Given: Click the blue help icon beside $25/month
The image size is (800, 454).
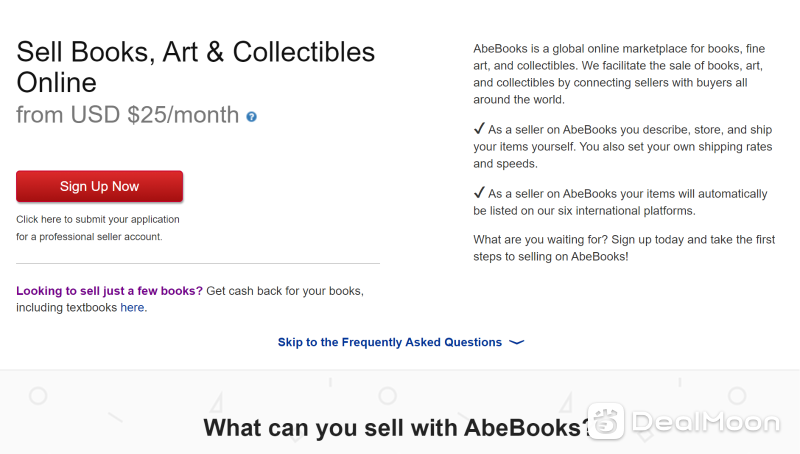Looking at the screenshot, I should (x=252, y=117).
